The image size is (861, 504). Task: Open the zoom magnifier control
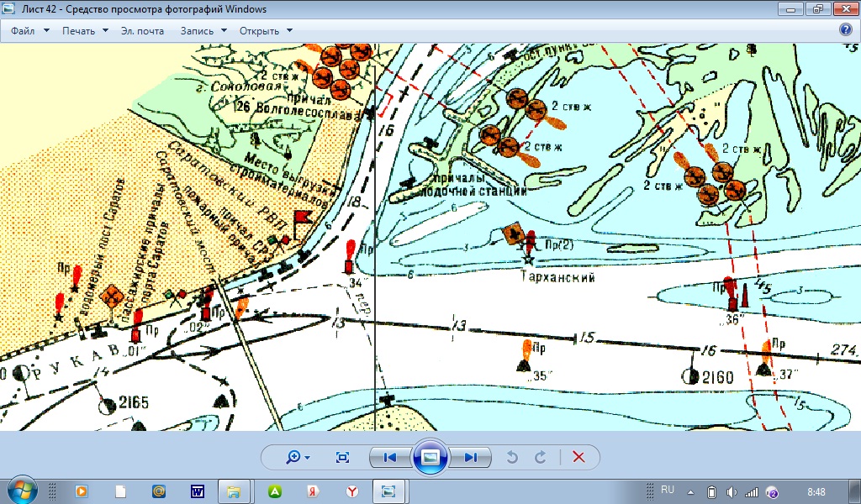pos(298,457)
